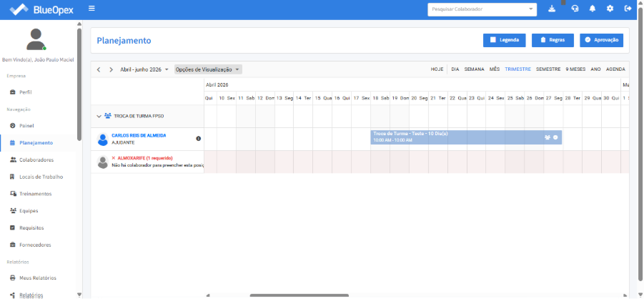The image size is (644, 299).
Task: Click the sidebar vertical scrollbar thumb
Action: point(79,84)
